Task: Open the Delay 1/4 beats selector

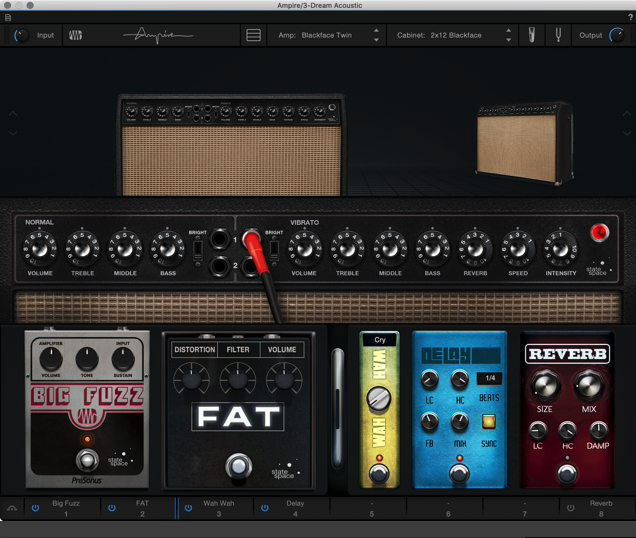Action: (490, 378)
